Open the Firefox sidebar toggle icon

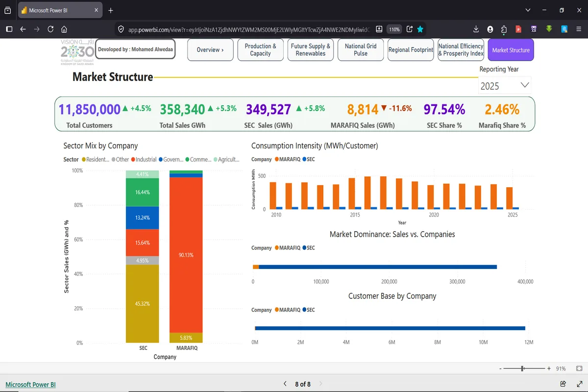[9, 29]
